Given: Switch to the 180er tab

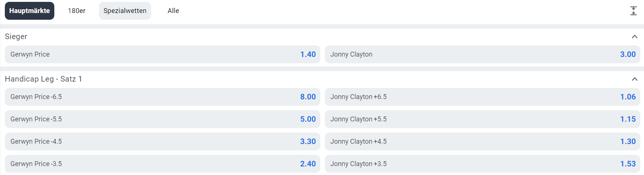Looking at the screenshot, I should tap(77, 11).
